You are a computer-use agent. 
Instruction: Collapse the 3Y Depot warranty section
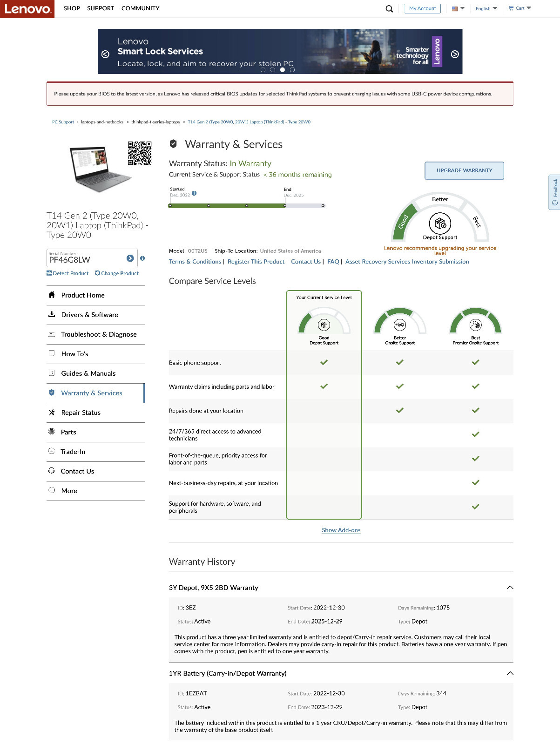tap(510, 588)
